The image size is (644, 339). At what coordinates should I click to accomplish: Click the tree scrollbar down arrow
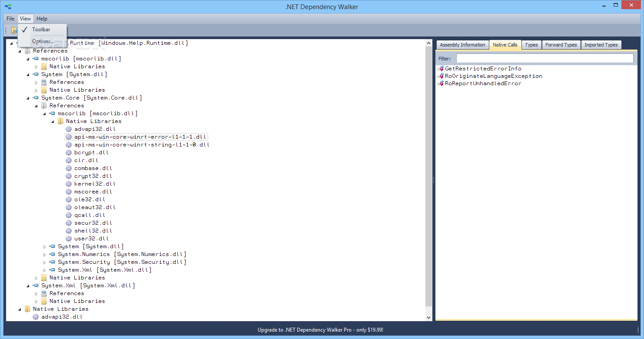pos(429,318)
